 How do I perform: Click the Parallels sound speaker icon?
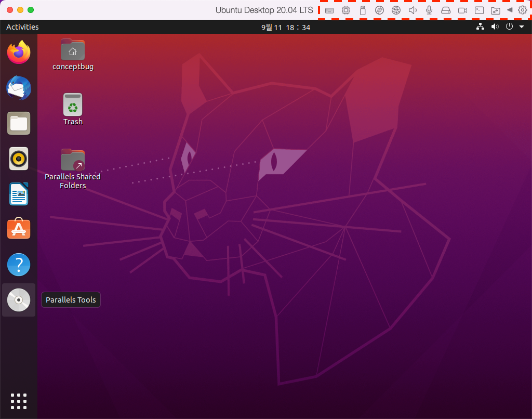[413, 10]
